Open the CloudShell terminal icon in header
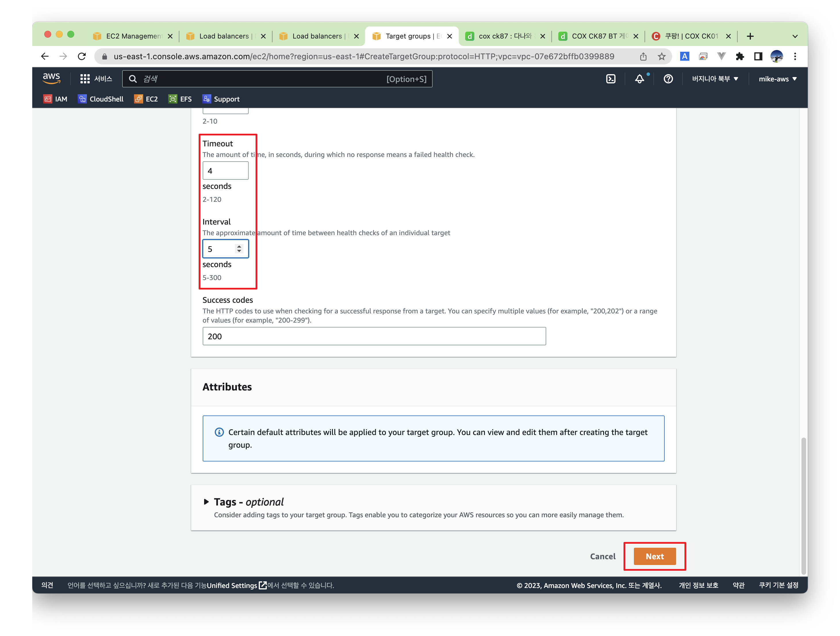The height and width of the screenshot is (636, 840). [x=610, y=79]
